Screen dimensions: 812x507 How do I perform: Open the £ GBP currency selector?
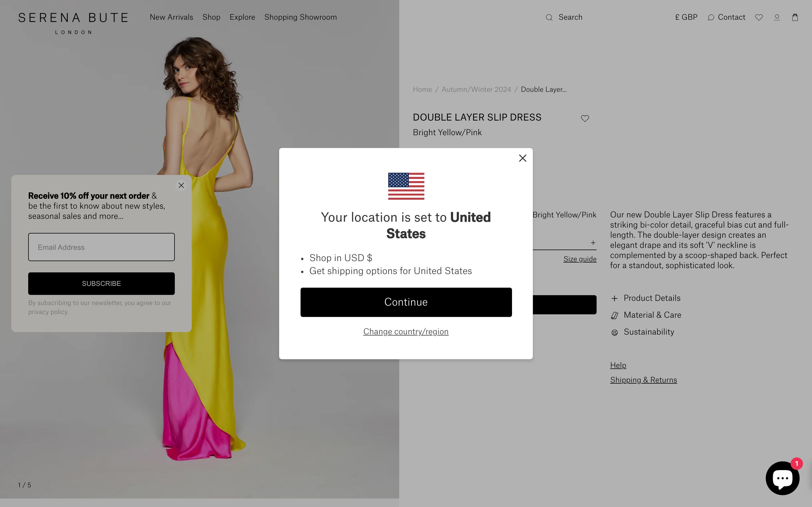pos(686,17)
